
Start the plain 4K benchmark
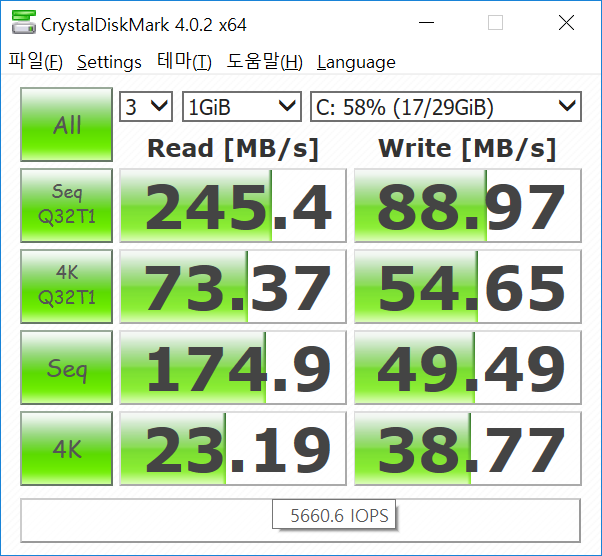point(66,448)
